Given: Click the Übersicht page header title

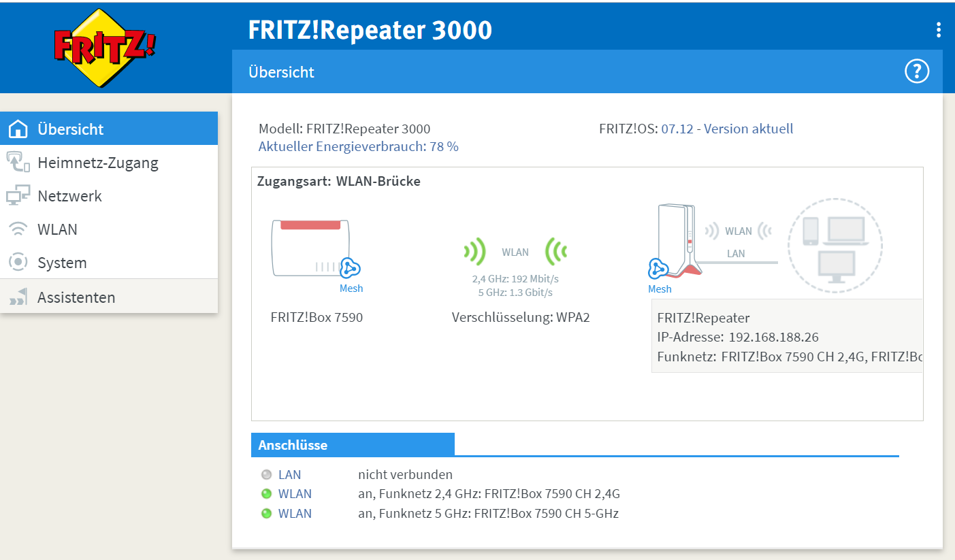Looking at the screenshot, I should tap(281, 71).
